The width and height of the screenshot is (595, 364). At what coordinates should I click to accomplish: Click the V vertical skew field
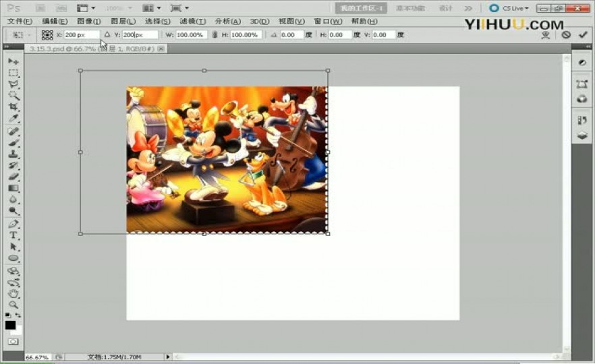[383, 35]
